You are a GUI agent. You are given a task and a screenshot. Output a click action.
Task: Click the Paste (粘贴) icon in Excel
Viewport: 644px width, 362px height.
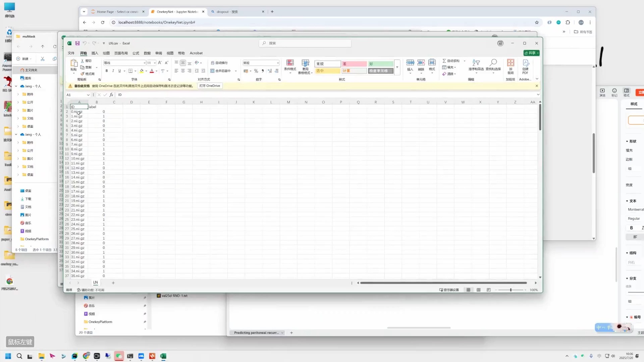[x=73, y=63]
